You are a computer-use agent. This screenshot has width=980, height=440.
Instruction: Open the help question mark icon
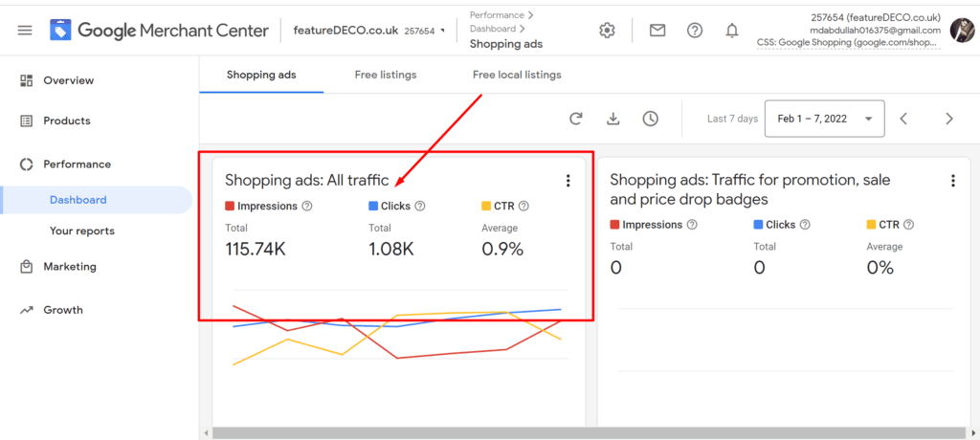[695, 30]
